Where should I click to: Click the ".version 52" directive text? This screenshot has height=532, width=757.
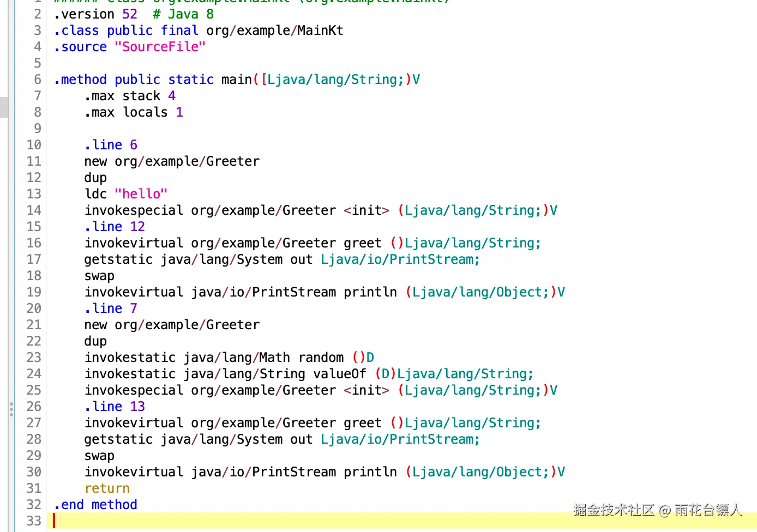coord(96,14)
